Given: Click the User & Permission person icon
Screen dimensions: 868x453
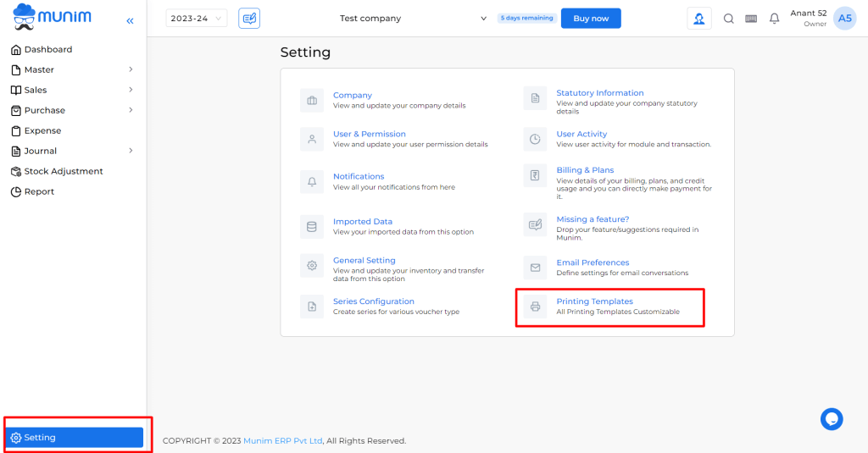Looking at the screenshot, I should pyautogui.click(x=312, y=140).
